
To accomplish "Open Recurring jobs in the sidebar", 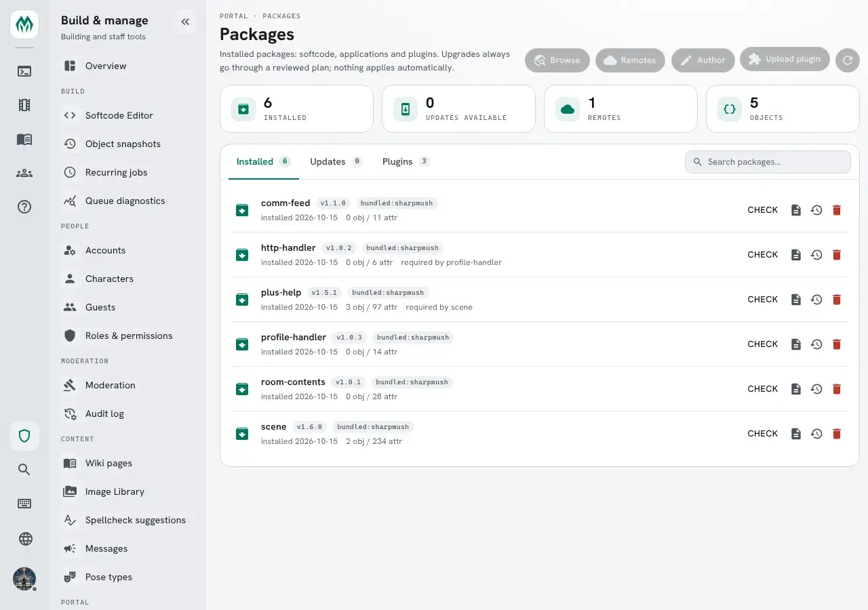I will [127, 172].
